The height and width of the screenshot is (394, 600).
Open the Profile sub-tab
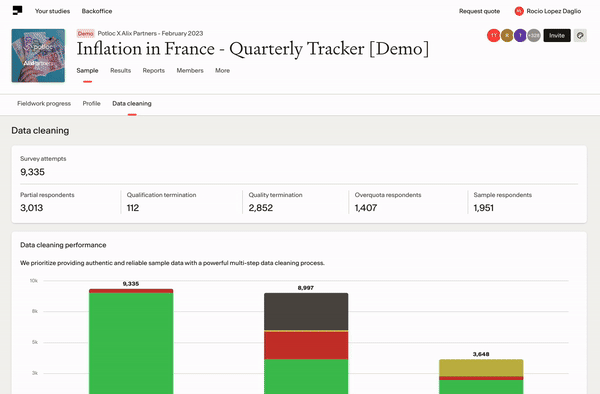[91, 103]
